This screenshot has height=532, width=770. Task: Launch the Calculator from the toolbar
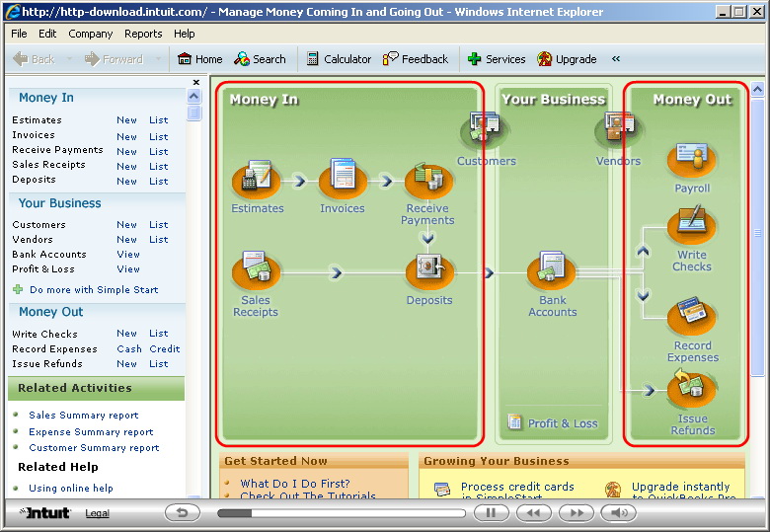(339, 59)
